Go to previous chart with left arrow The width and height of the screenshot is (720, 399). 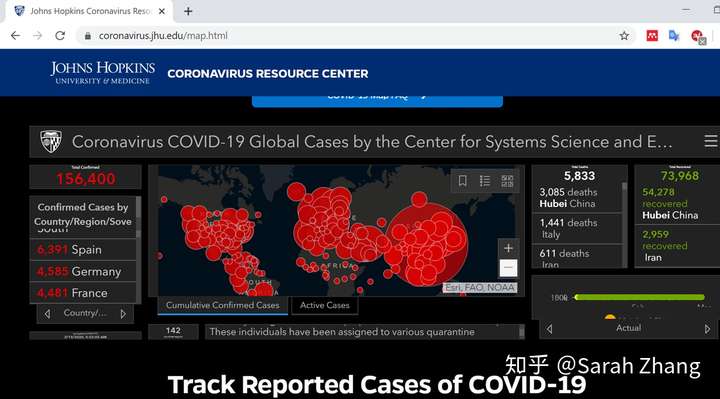[x=549, y=329]
